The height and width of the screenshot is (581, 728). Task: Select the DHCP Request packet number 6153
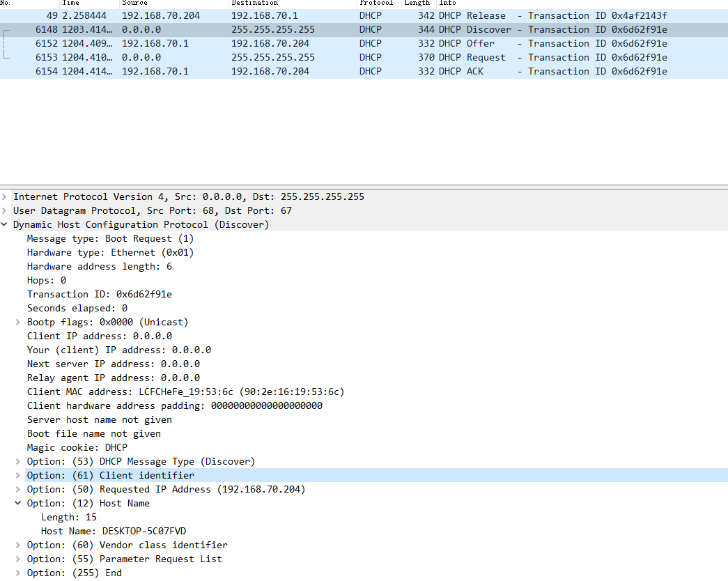pyautogui.click(x=348, y=57)
